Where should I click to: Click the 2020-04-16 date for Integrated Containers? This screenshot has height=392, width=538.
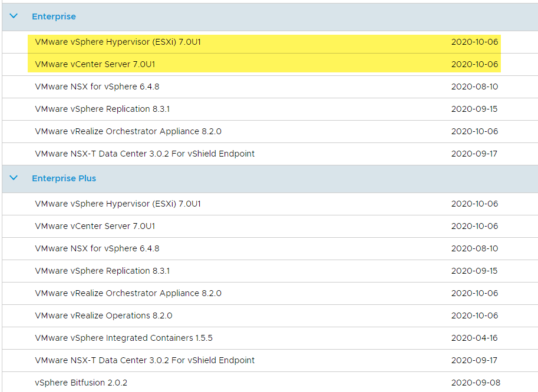point(474,338)
